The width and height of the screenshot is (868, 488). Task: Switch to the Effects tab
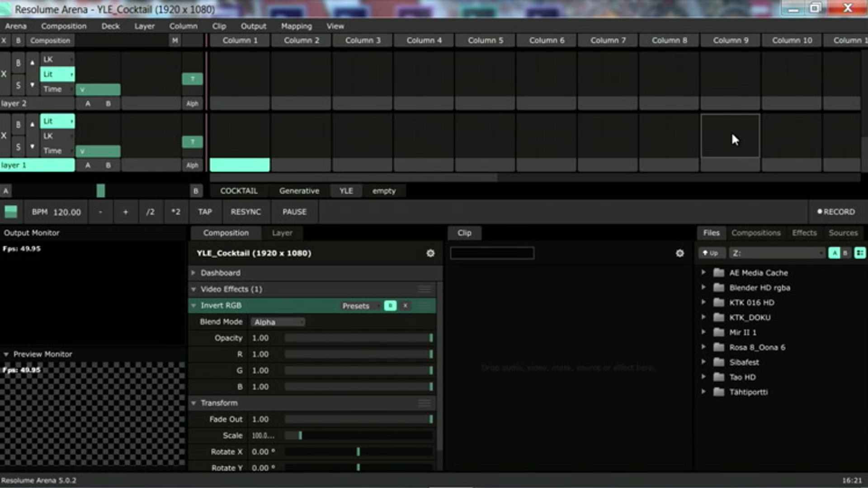804,233
